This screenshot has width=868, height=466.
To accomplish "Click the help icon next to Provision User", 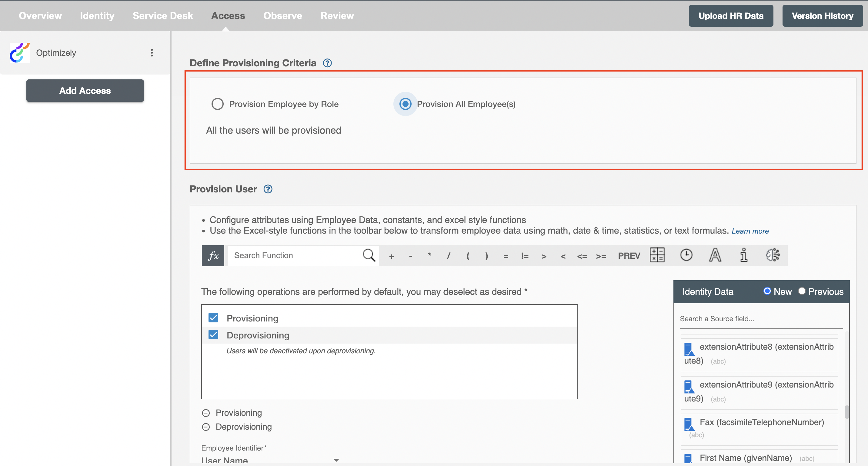I will 269,189.
